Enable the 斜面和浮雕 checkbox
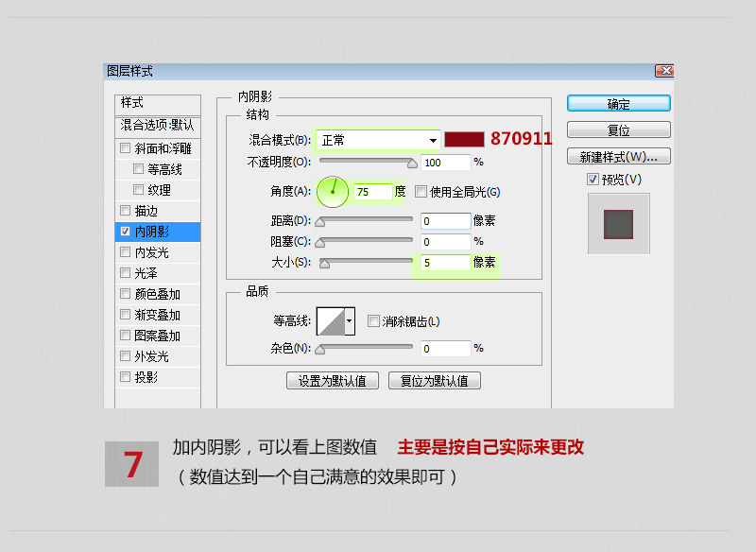Image resolution: width=756 pixels, height=552 pixels. (126, 148)
